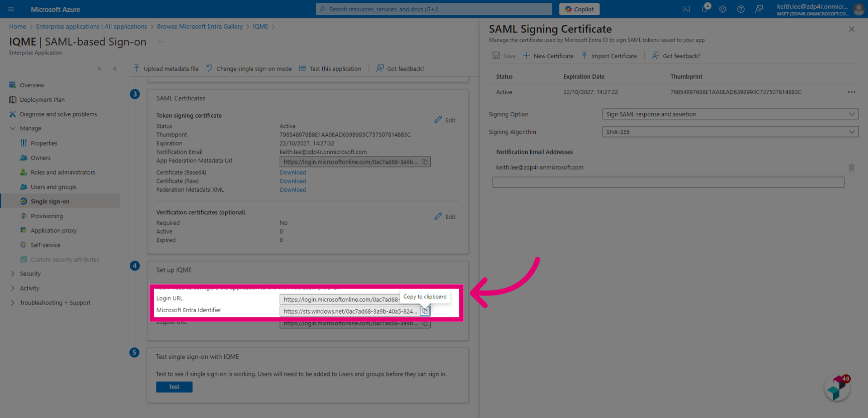Image resolution: width=868 pixels, height=418 pixels.
Task: Click Got feedback in main toolbar
Action: coord(401,69)
